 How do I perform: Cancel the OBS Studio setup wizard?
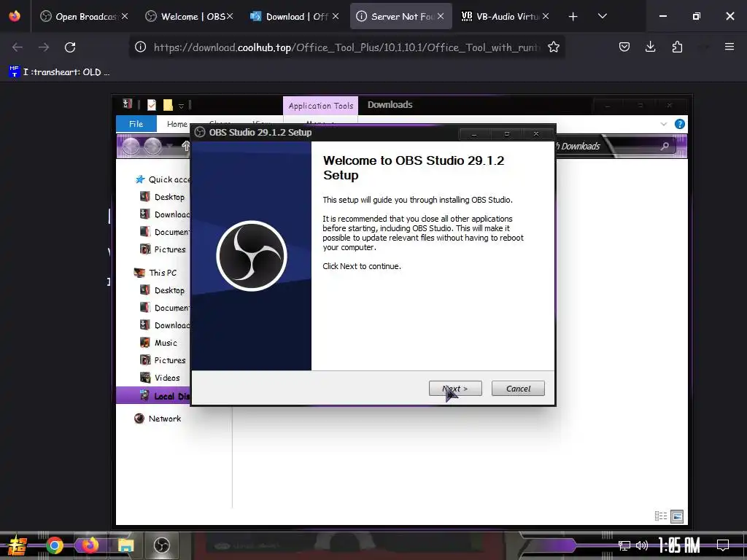pyautogui.click(x=518, y=389)
